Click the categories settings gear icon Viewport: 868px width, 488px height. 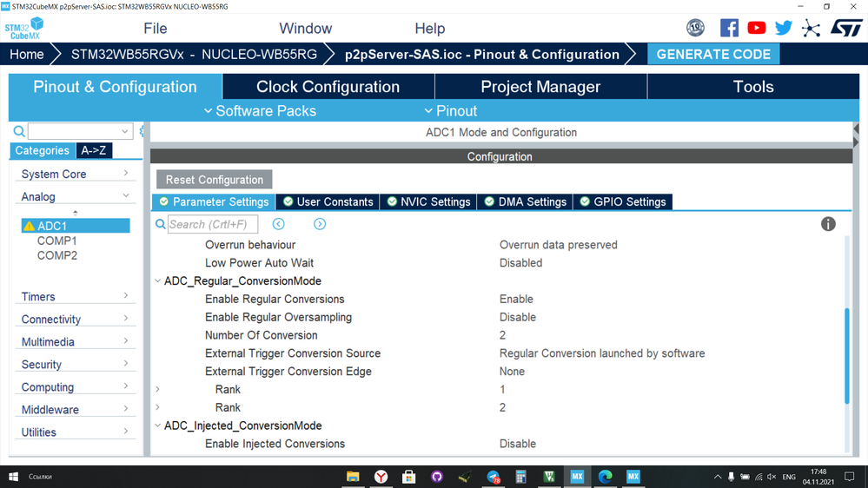pyautogui.click(x=141, y=131)
